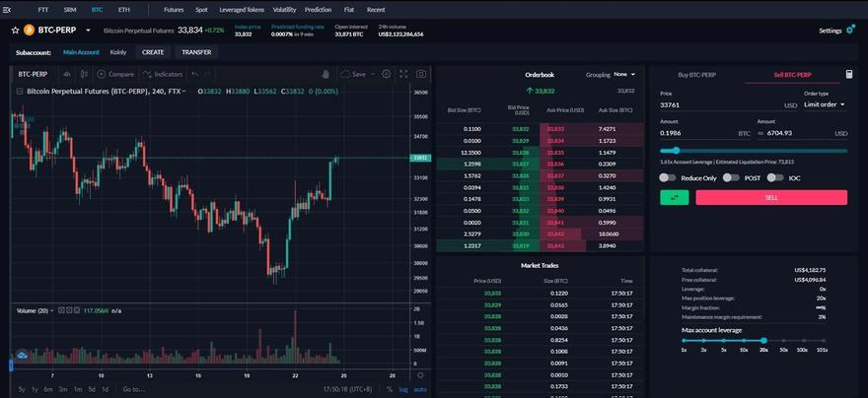
Task: Open the Indicators chart icon
Action: (147, 74)
